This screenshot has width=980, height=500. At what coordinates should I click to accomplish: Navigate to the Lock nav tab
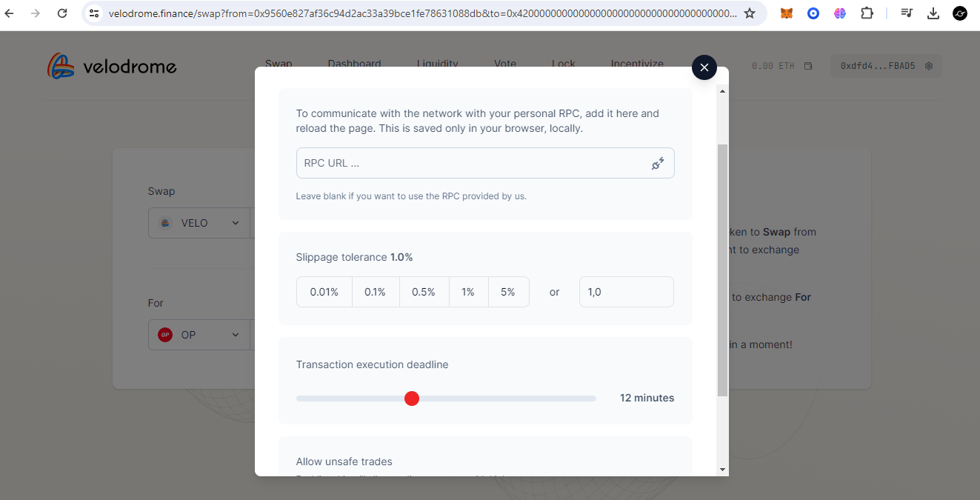(x=564, y=64)
